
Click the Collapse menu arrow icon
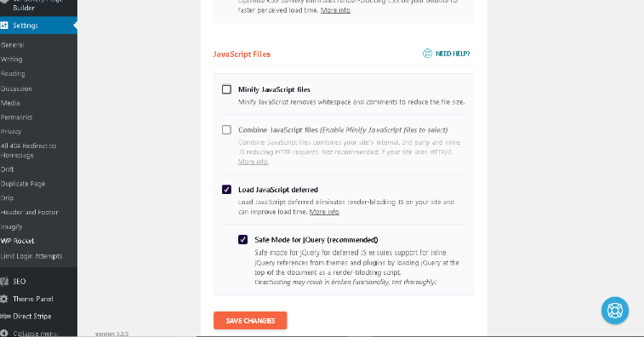pyautogui.click(x=4, y=334)
